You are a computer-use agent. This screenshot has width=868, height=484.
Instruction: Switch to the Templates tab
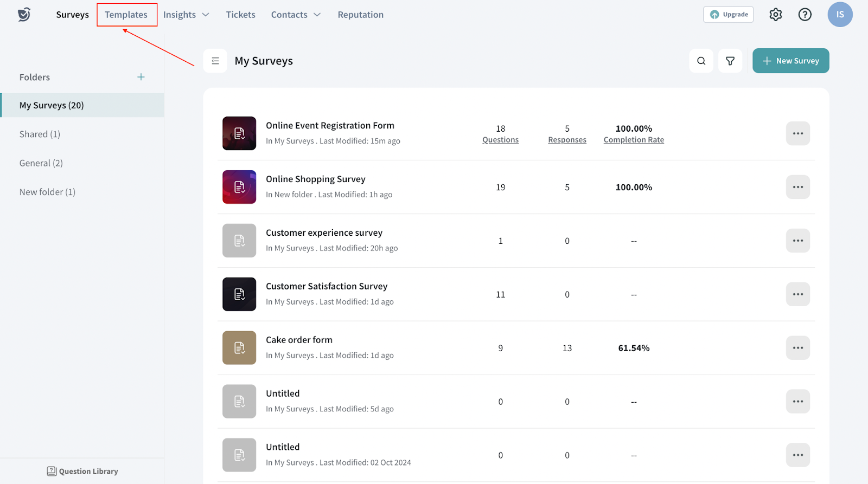tap(126, 15)
